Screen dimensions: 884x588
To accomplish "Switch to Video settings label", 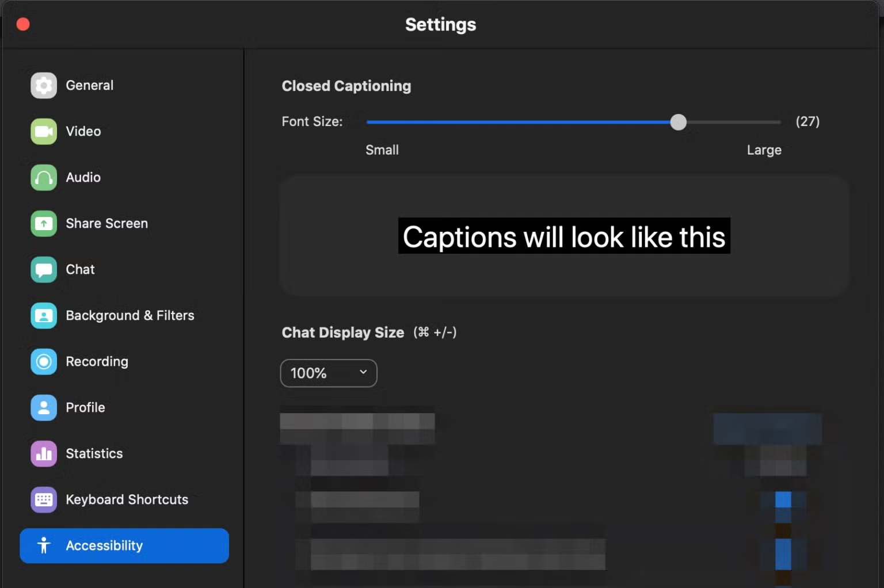I will 83,131.
